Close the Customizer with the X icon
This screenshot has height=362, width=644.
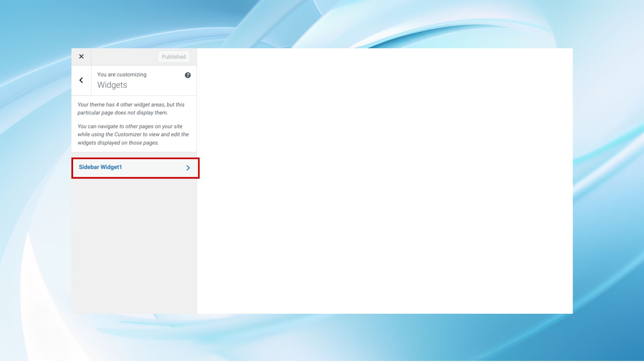(81, 57)
